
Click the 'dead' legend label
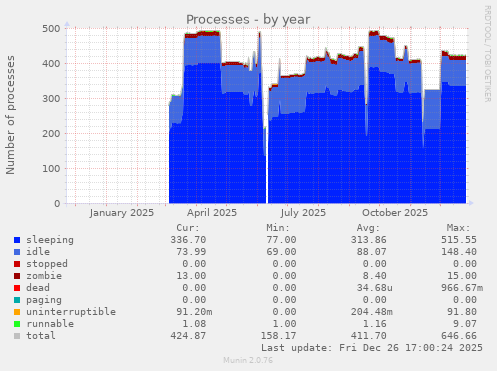point(38,288)
